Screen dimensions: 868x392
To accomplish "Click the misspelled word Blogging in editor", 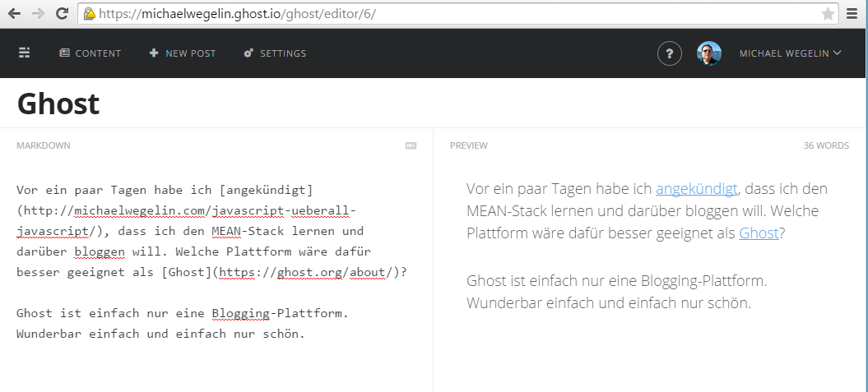I will click(241, 313).
